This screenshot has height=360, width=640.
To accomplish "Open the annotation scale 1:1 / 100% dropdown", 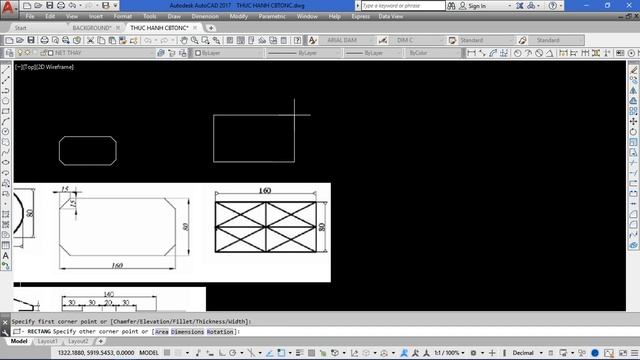I will (x=449, y=353).
